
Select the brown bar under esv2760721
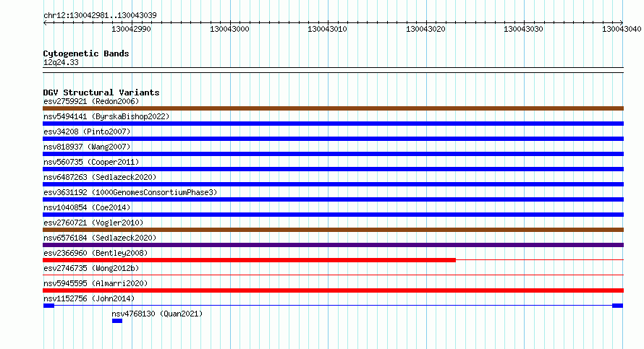(x=333, y=230)
